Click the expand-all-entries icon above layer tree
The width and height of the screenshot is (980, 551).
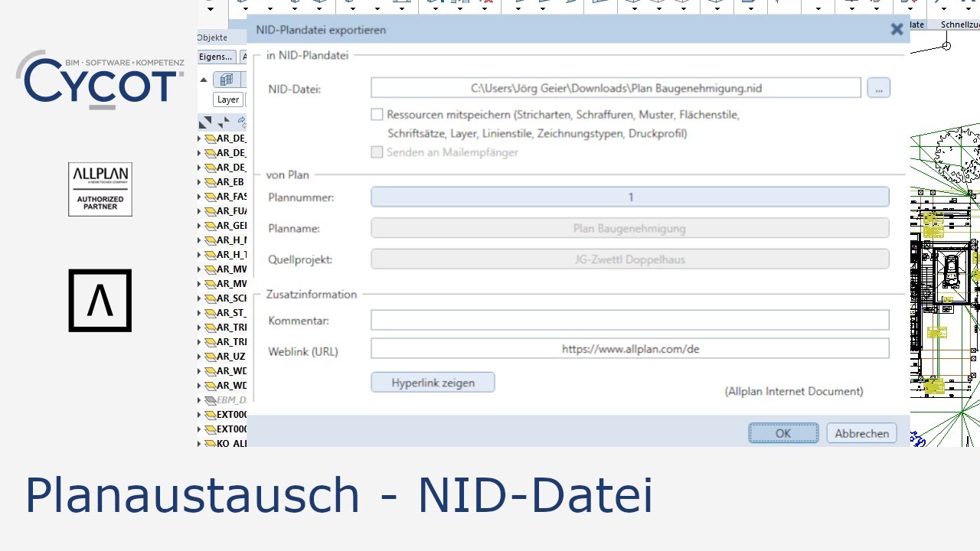pyautogui.click(x=205, y=122)
